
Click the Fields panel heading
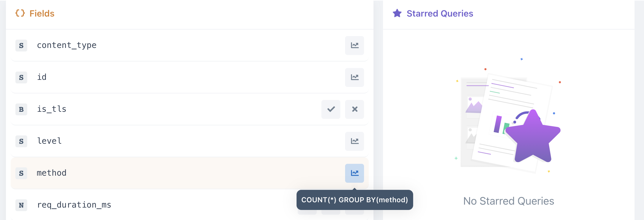(42, 14)
